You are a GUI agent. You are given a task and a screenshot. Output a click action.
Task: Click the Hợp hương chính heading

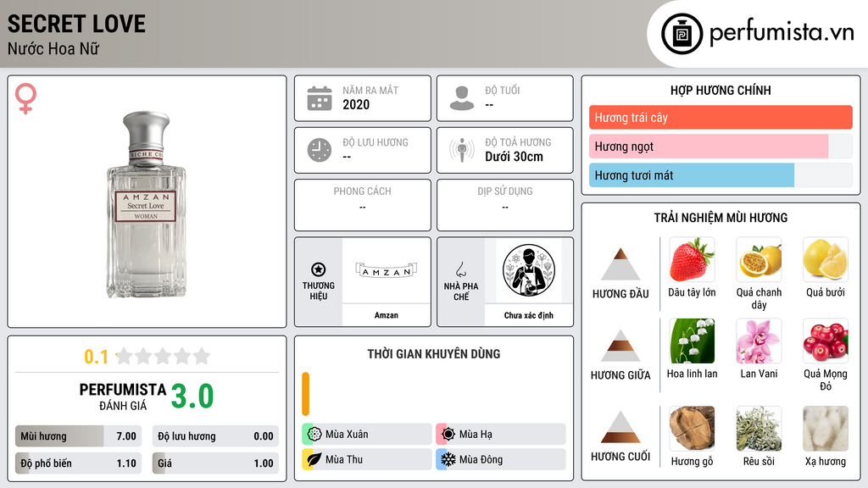(x=721, y=90)
